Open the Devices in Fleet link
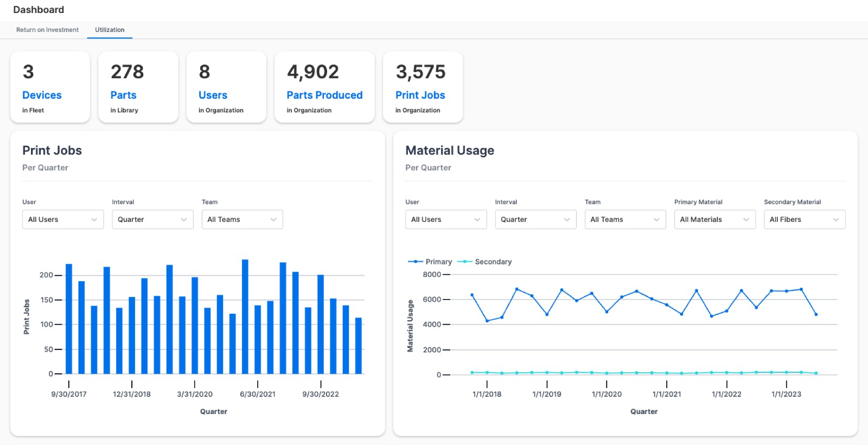The width and height of the screenshot is (868, 445). (42, 95)
